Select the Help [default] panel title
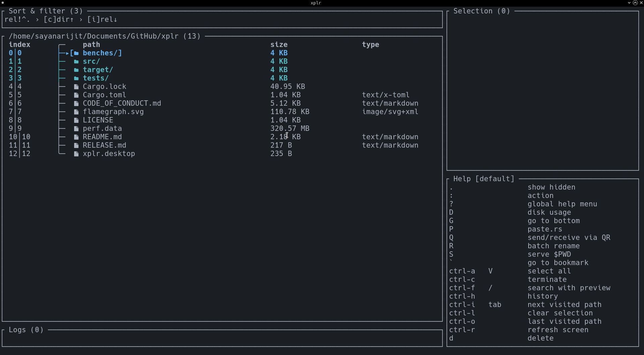Viewport: 644px width, 355px height. 483,179
